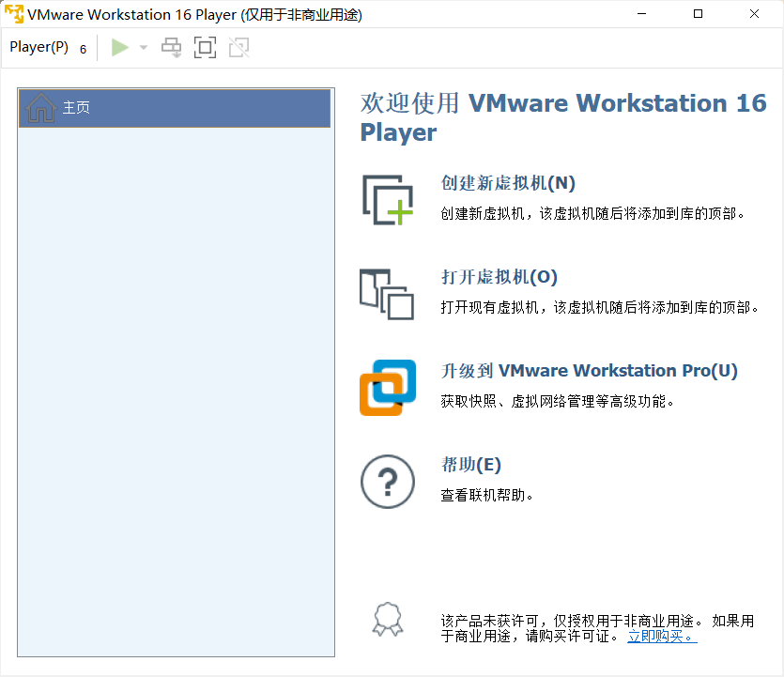Click the text 查看联机帮助。

487,496
